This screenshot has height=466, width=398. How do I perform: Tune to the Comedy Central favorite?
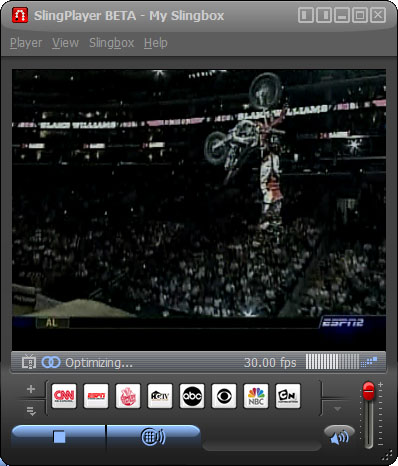point(128,396)
